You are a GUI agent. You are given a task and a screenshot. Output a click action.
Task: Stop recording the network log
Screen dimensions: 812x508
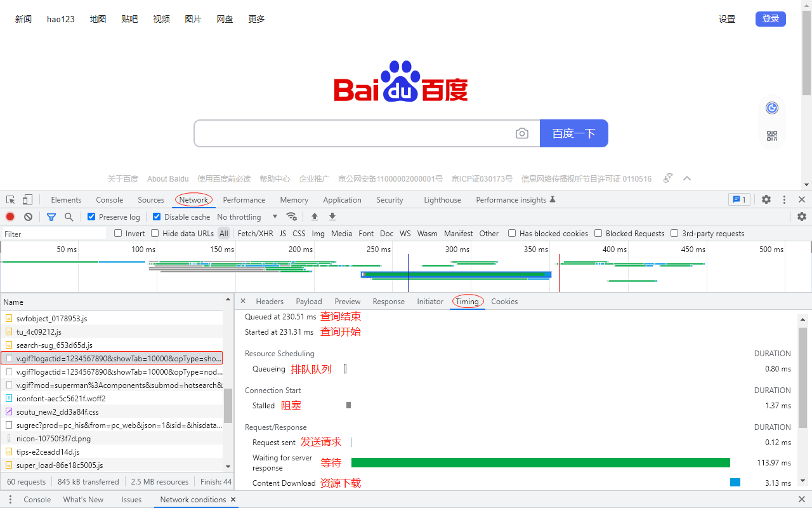(x=10, y=217)
